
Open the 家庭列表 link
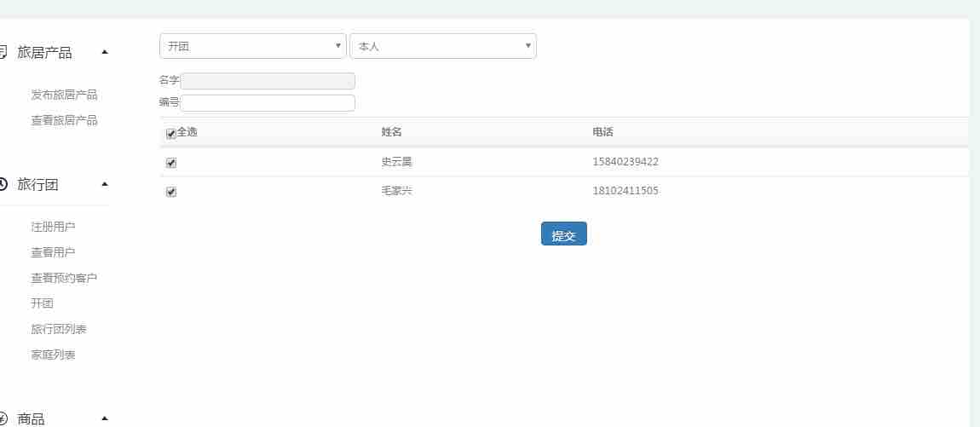click(x=53, y=355)
